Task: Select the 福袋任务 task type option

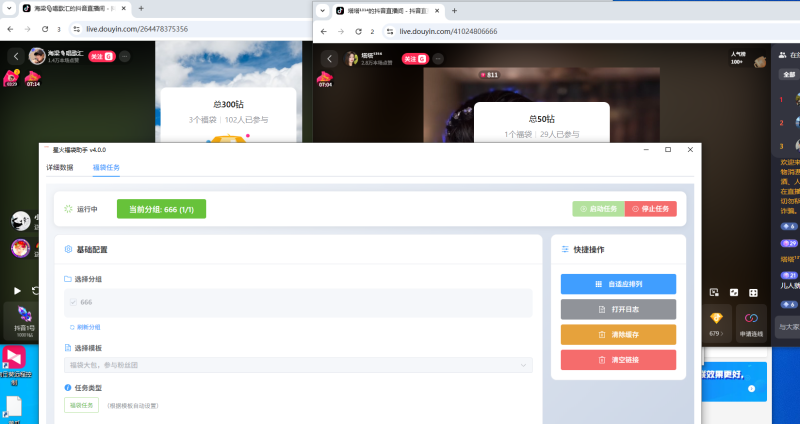Action: [81, 405]
